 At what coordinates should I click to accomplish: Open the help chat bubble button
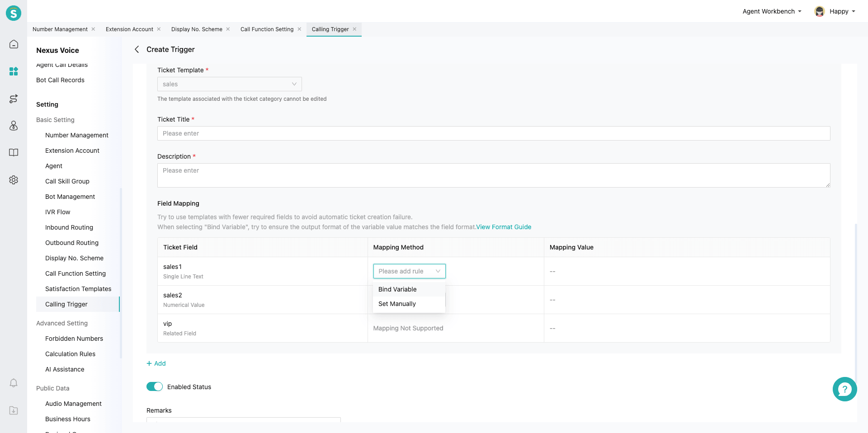pos(844,389)
